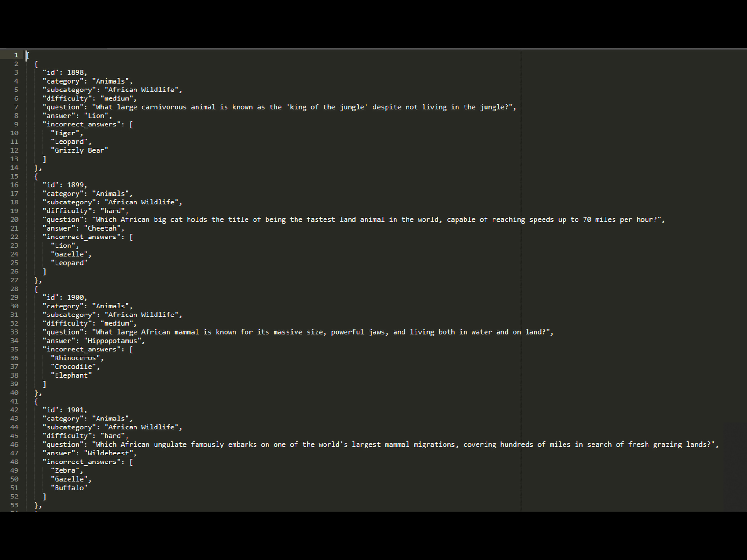The image size is (747, 560).
Task: Click the "difficulty": "hard" line under id 1901
Action: click(85, 436)
